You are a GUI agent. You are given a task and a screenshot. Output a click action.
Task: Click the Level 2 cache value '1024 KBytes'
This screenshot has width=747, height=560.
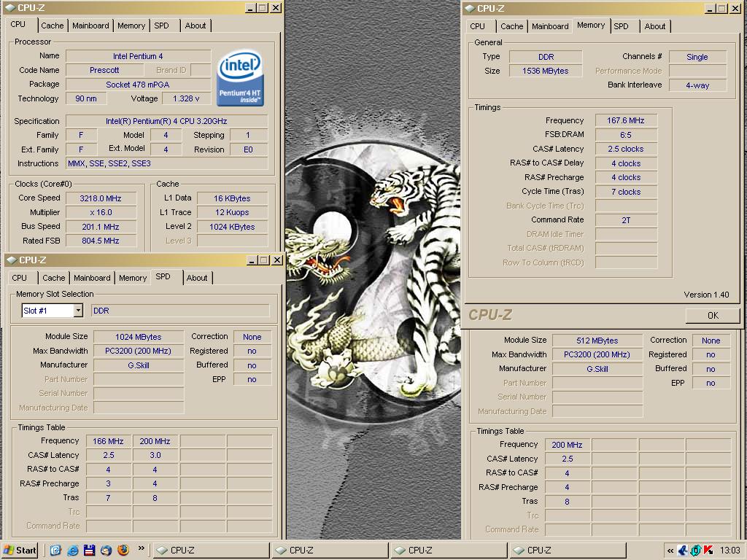232,227
